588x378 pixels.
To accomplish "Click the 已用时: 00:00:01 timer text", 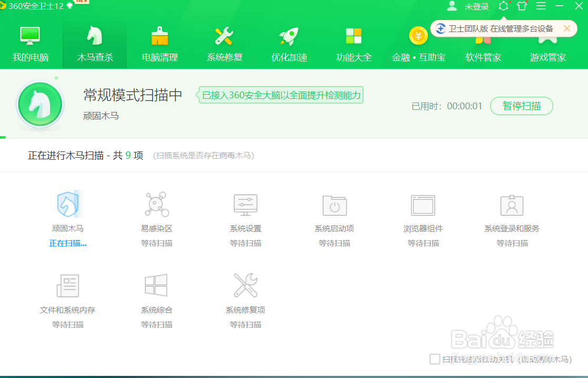I will pos(447,106).
